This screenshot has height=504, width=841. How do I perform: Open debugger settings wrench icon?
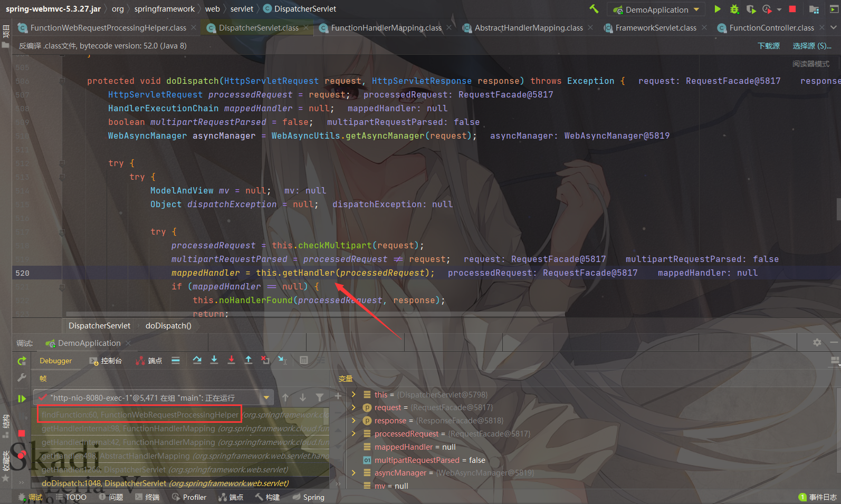(x=22, y=377)
